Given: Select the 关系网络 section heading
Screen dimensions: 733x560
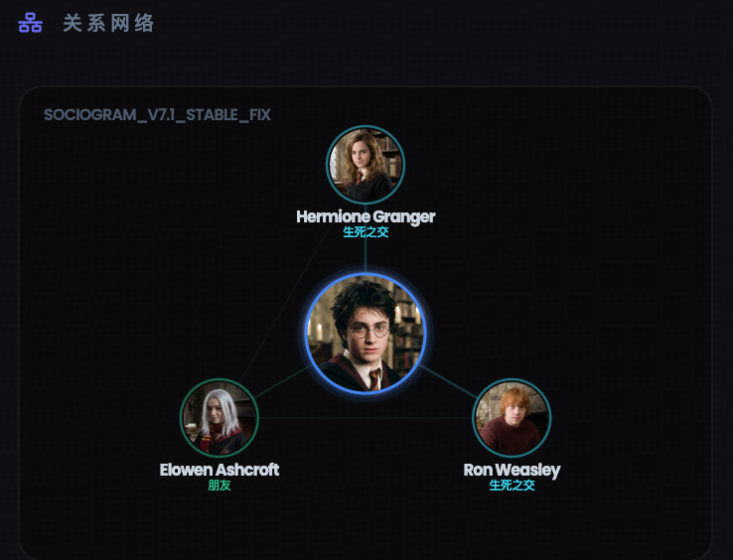Looking at the screenshot, I should 108,23.
